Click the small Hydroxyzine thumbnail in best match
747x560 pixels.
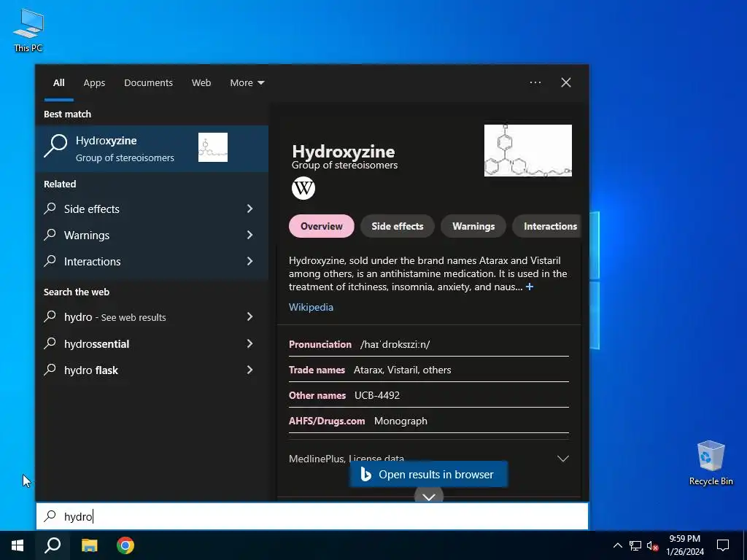(x=213, y=147)
